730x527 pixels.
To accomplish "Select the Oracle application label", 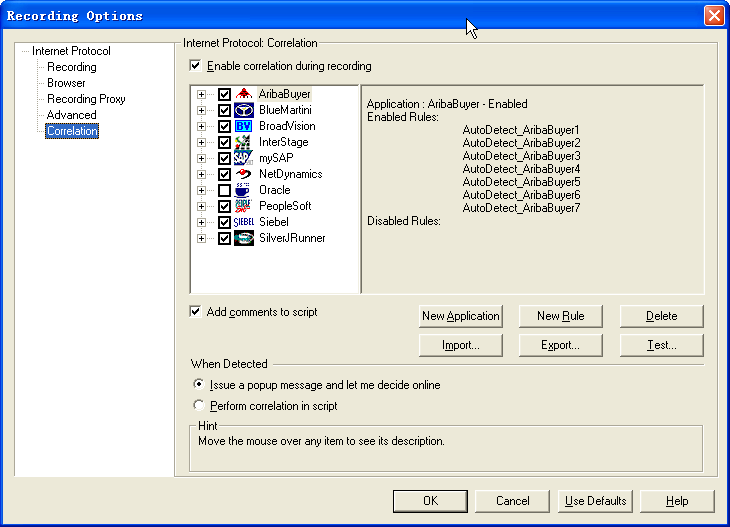I will click(275, 190).
